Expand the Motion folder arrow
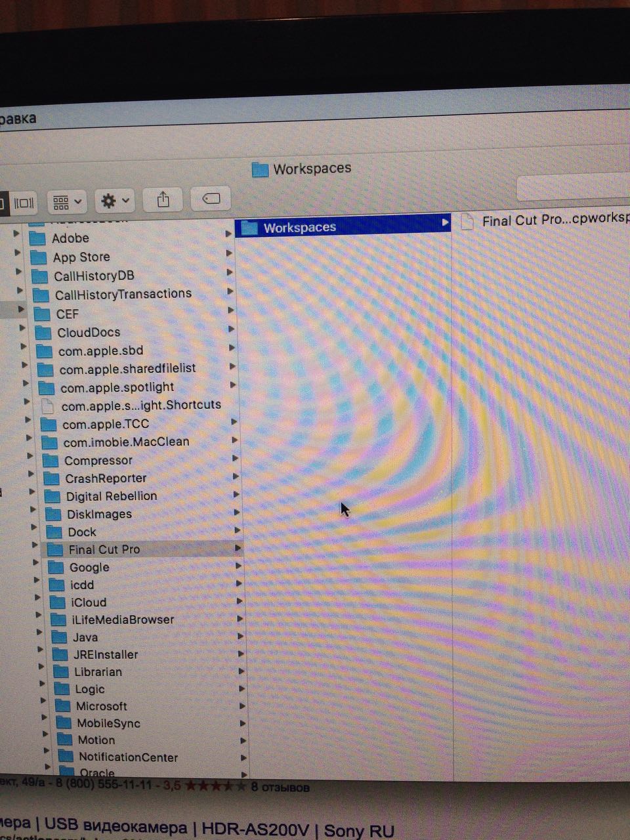630x840 pixels. click(x=243, y=740)
